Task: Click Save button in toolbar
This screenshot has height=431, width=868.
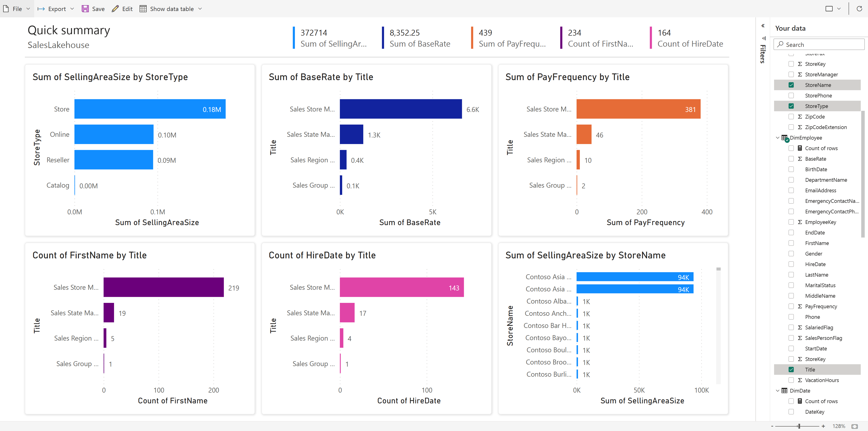Action: [93, 8]
